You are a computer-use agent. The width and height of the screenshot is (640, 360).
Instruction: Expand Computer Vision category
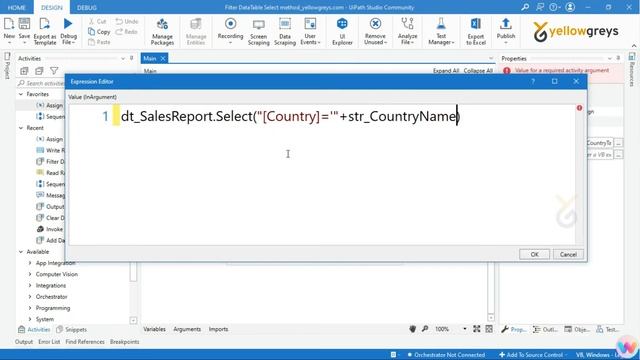[30, 274]
